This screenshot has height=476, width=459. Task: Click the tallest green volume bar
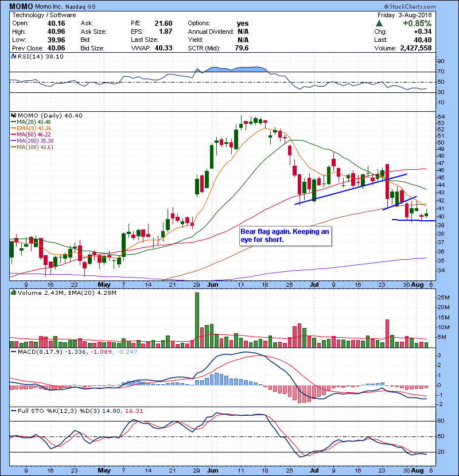coord(197,320)
